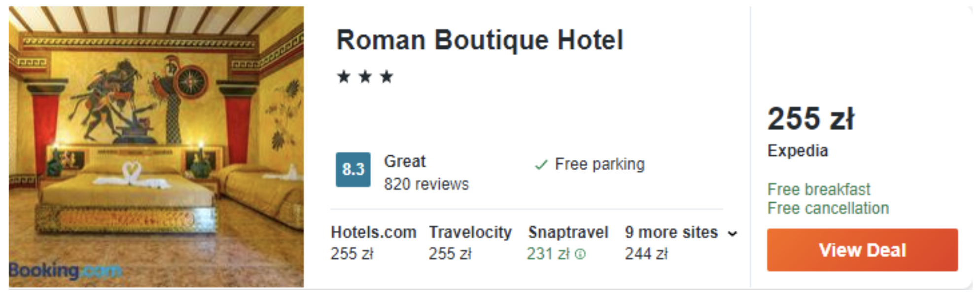The height and width of the screenshot is (294, 980).
Task: Open the Roman Boutique Hotel title link
Action: pos(480,40)
